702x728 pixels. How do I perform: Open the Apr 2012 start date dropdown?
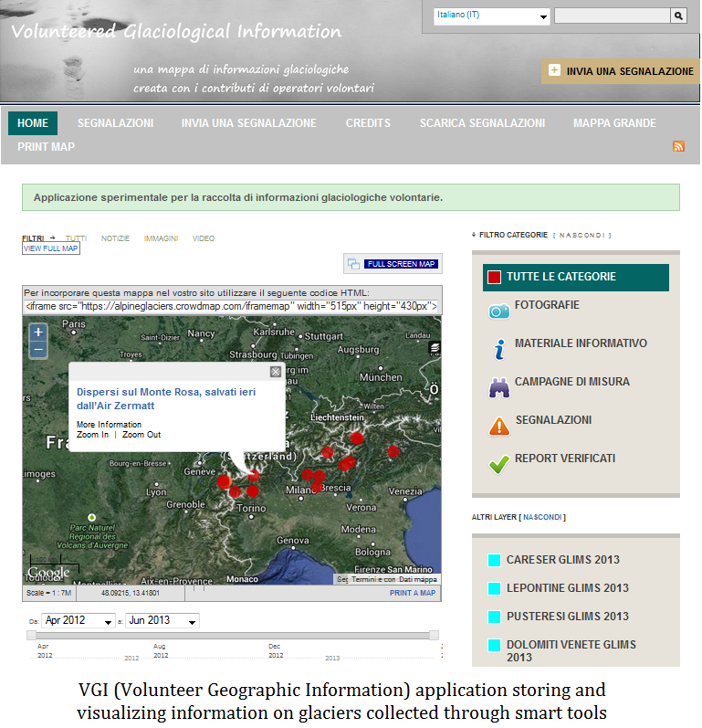[x=79, y=621]
